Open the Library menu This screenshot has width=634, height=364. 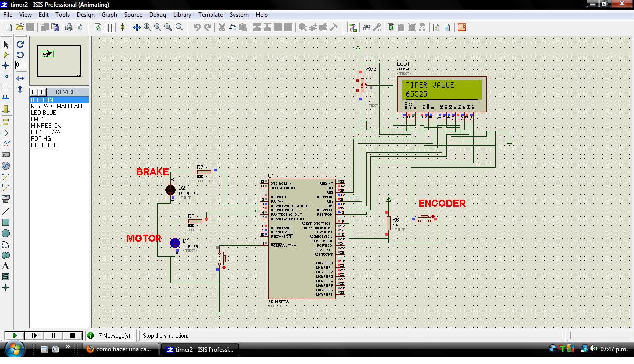(x=182, y=15)
